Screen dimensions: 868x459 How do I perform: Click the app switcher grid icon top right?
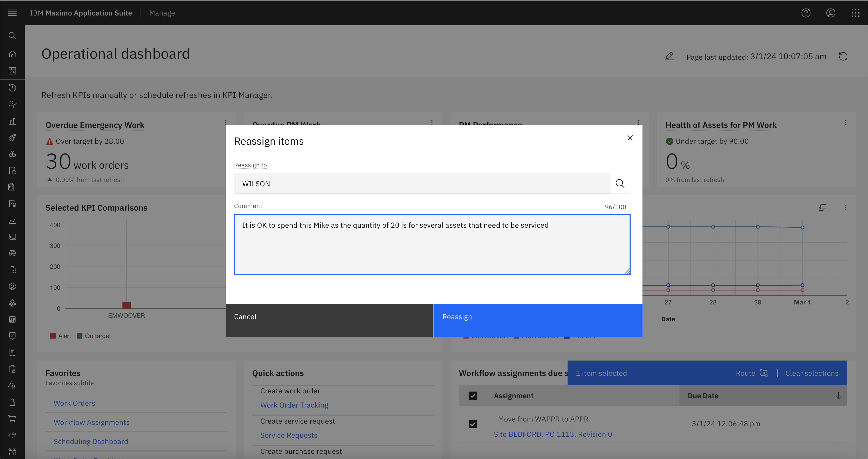[x=856, y=13]
